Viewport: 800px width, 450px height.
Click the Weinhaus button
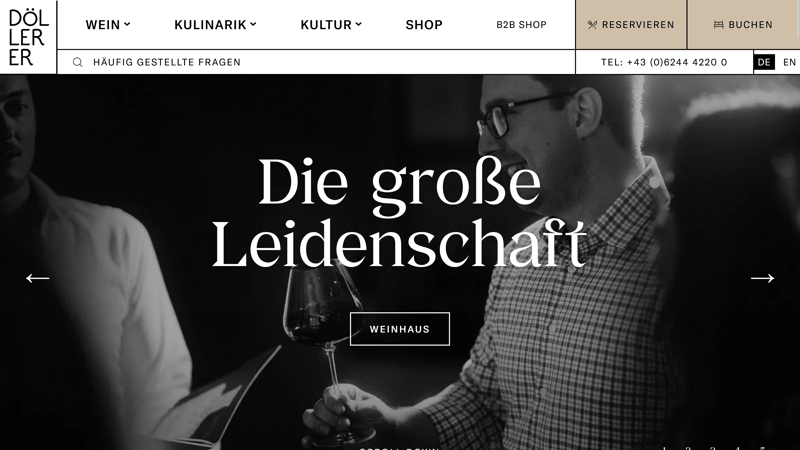400,329
